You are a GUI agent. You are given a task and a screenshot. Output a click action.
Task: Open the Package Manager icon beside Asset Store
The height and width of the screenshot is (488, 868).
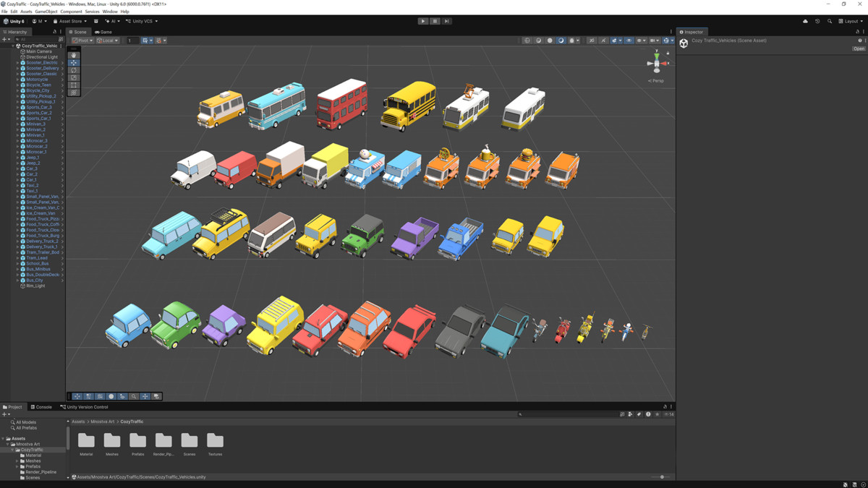pyautogui.click(x=95, y=21)
